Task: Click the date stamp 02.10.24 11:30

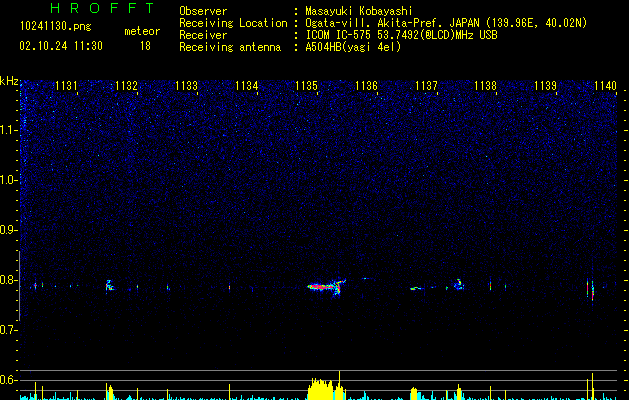Action: [61, 46]
